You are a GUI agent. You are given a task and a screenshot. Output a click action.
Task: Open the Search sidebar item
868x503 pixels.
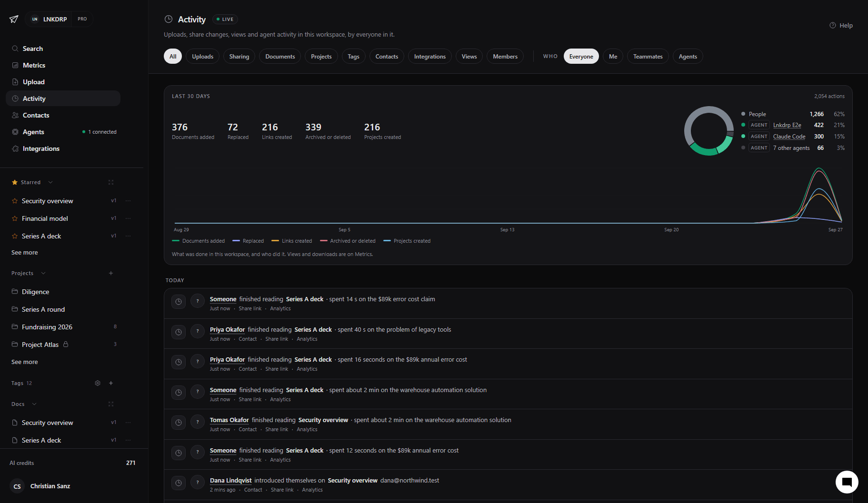(63, 49)
